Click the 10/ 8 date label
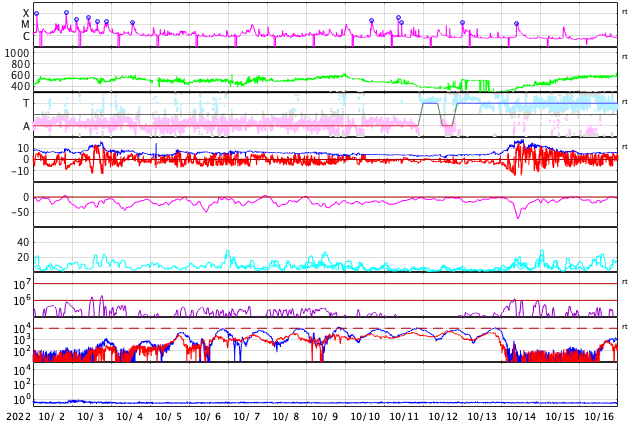 [x=286, y=417]
